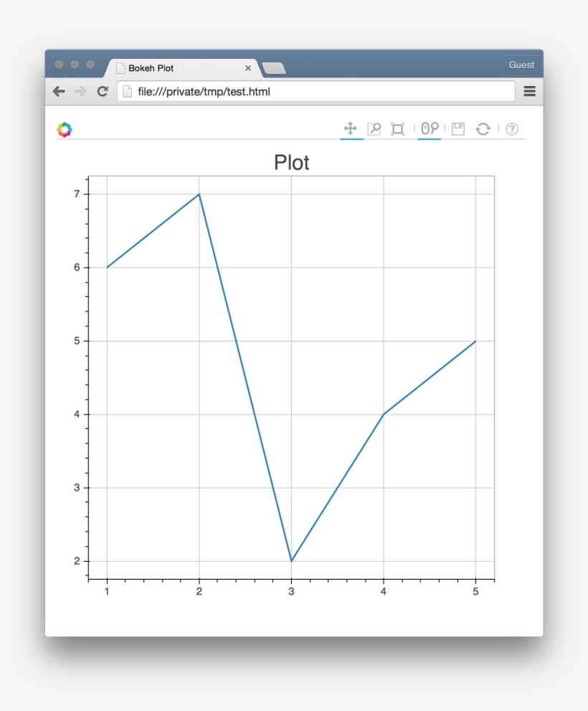Click the line's lowest point at x=3
Viewport: 588px width, 711px height.
291,561
